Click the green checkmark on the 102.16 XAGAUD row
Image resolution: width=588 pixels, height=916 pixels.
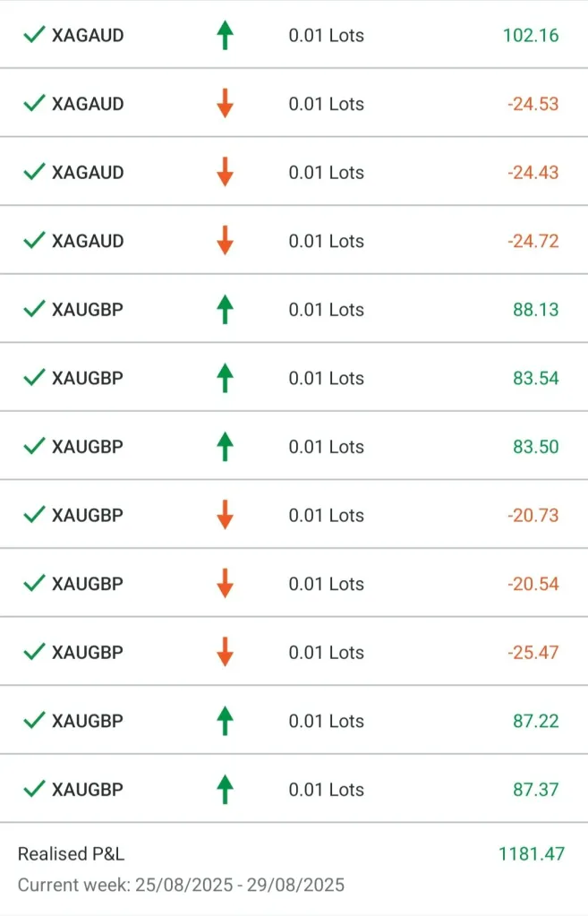click(34, 36)
